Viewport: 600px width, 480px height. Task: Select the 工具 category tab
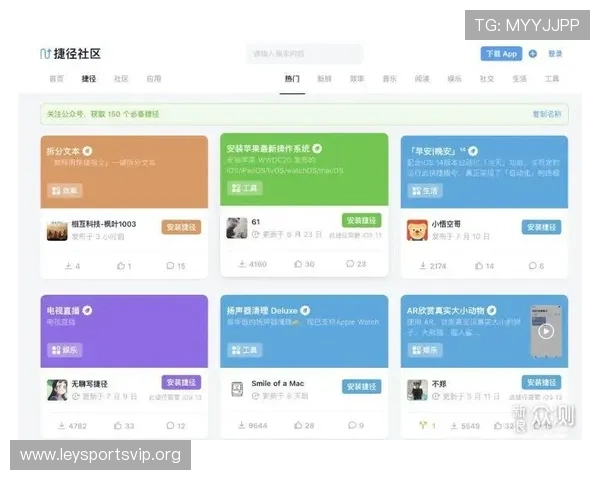pos(552,79)
